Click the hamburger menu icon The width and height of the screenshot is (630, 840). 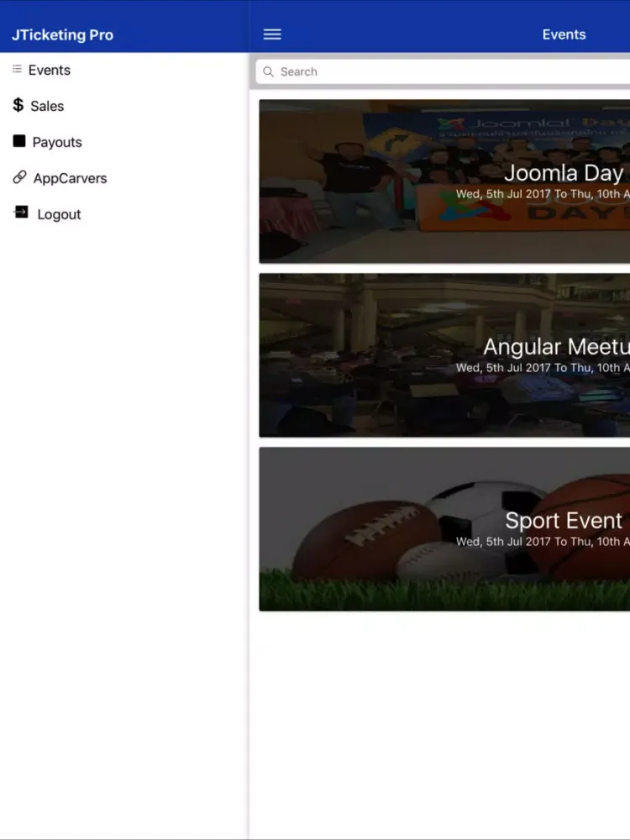click(272, 34)
